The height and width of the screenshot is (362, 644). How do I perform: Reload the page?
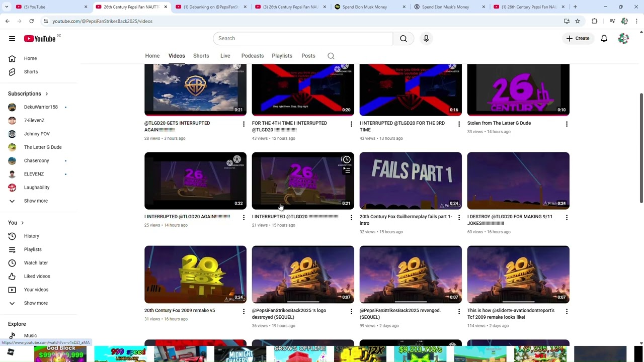(x=31, y=21)
